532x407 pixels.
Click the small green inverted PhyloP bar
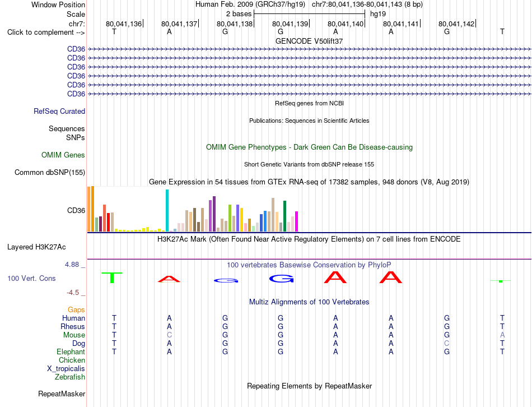pos(501,281)
